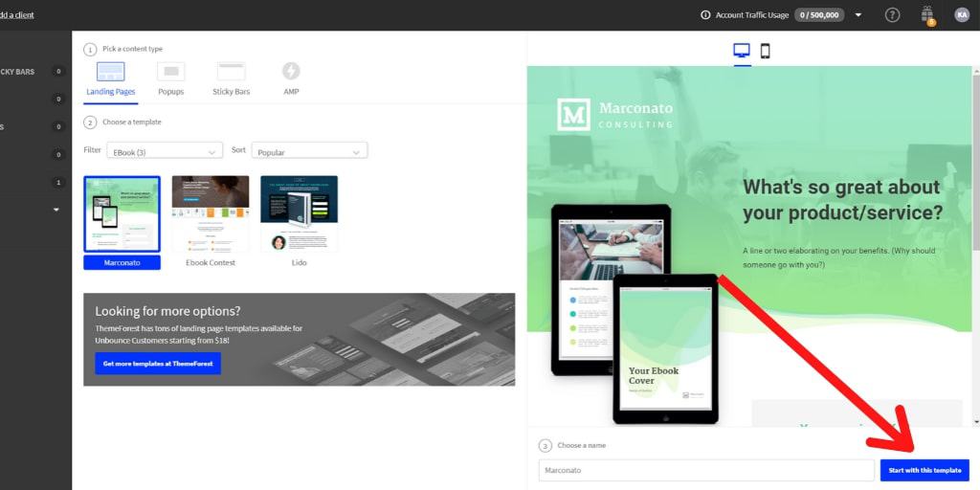This screenshot has height=490, width=980.
Task: Click the Popups window icon
Action: coord(170,71)
